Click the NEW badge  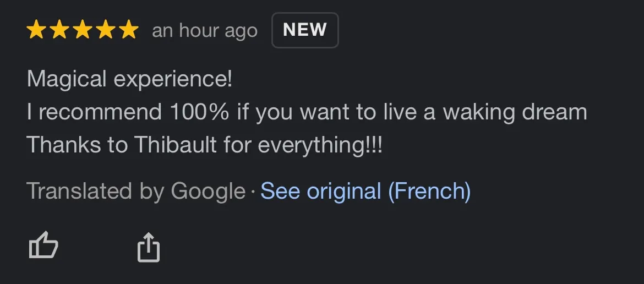tap(305, 30)
